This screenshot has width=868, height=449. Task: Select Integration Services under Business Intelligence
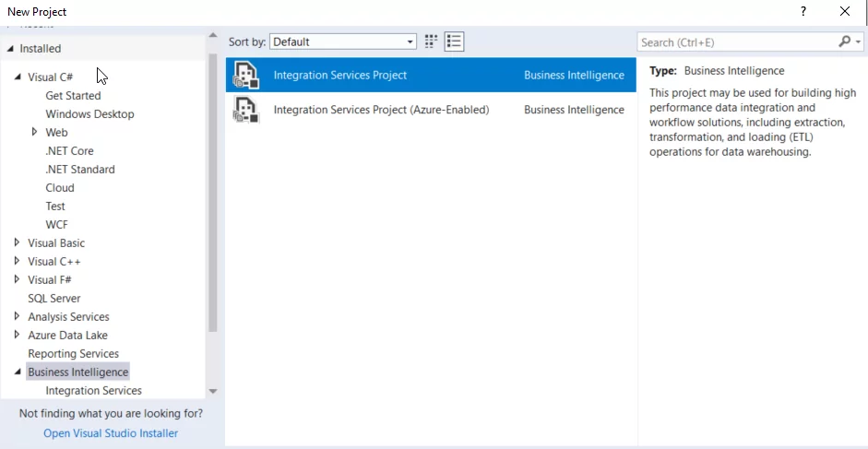[x=93, y=390]
